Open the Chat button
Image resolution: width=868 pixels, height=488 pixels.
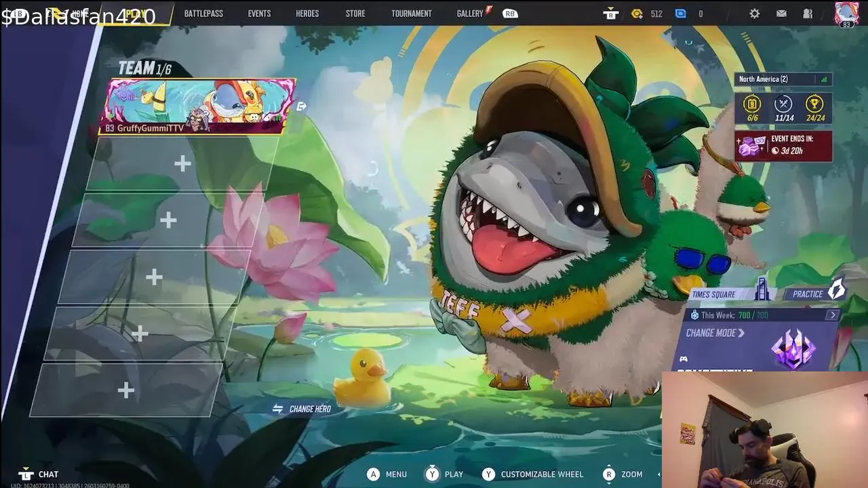pos(39,474)
